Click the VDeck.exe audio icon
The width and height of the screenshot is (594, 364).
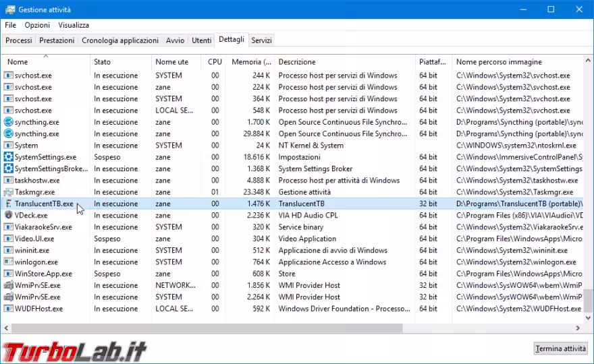pyautogui.click(x=8, y=215)
